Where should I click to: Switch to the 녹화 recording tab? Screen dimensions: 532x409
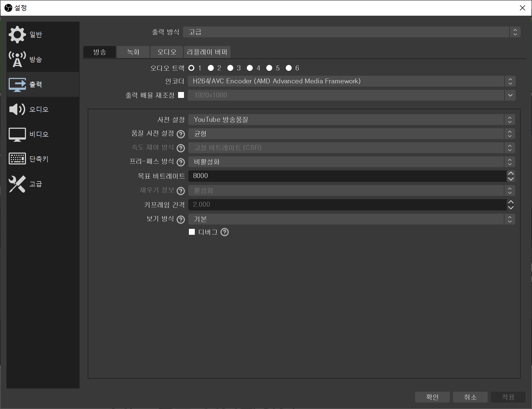[x=133, y=52]
